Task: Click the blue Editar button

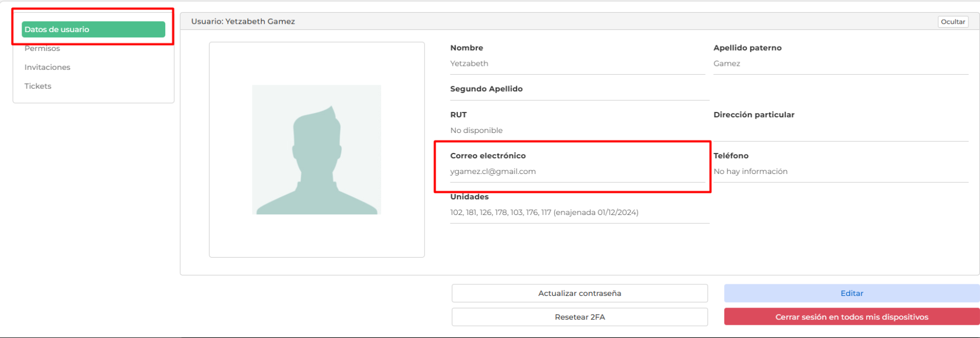Action: 851,293
